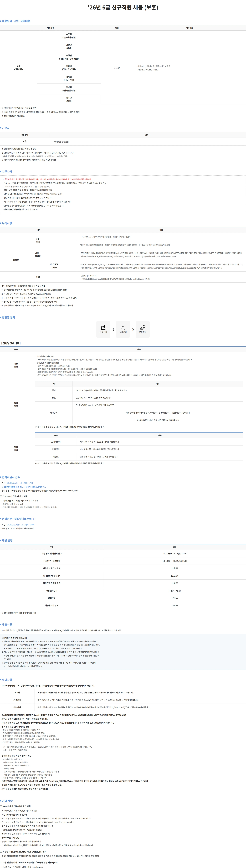Click the 가족관계 row label
Viewport: 246px width, 868px height.
17,700
